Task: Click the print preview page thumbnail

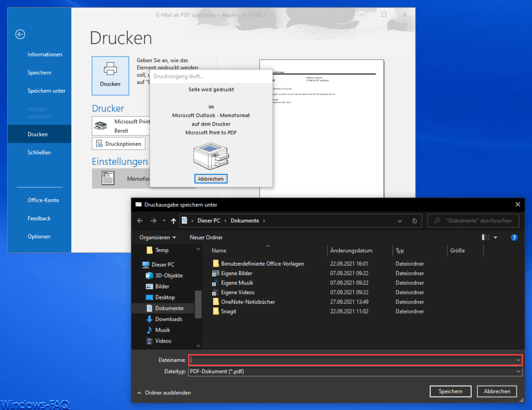Action: (321, 129)
